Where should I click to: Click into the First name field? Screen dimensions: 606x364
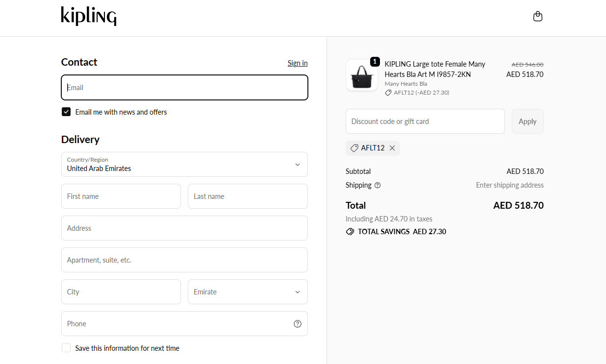(x=121, y=196)
